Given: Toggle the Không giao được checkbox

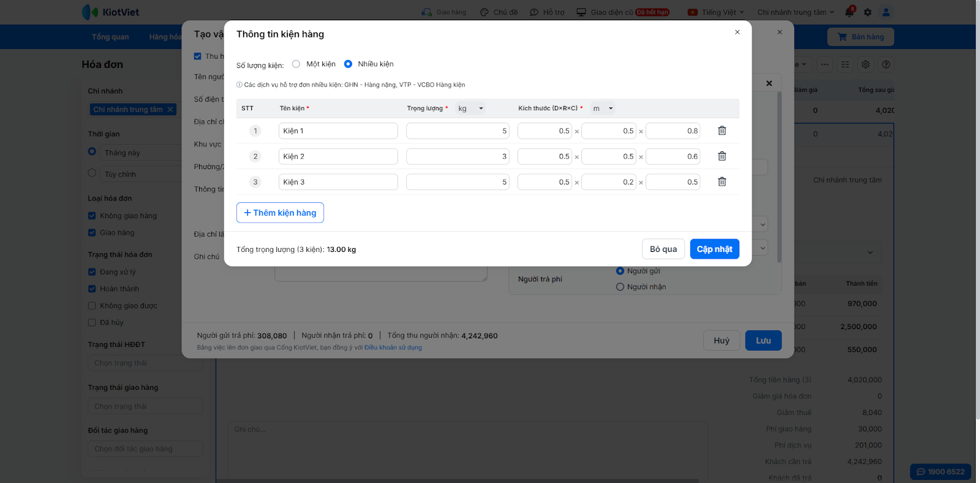Looking at the screenshot, I should pyautogui.click(x=92, y=306).
